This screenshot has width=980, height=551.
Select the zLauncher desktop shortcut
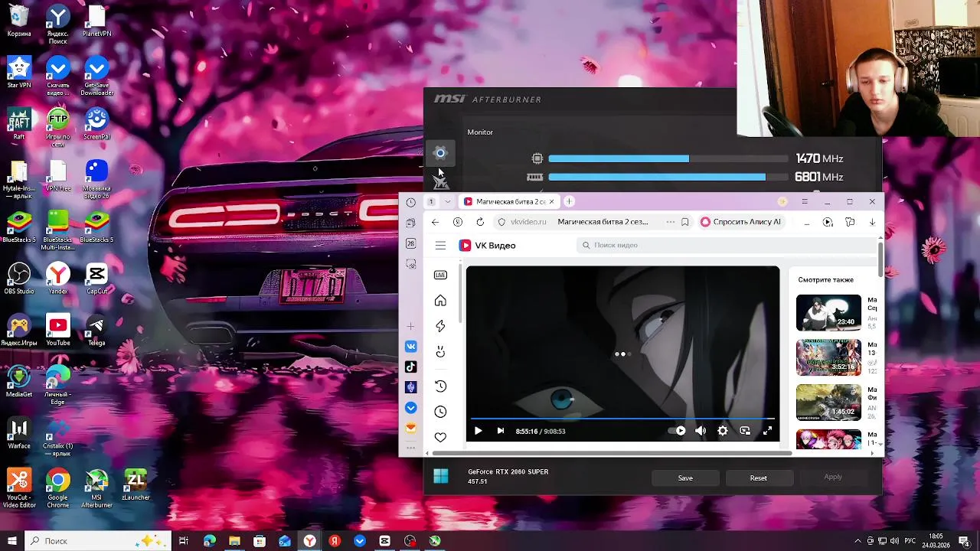(135, 484)
